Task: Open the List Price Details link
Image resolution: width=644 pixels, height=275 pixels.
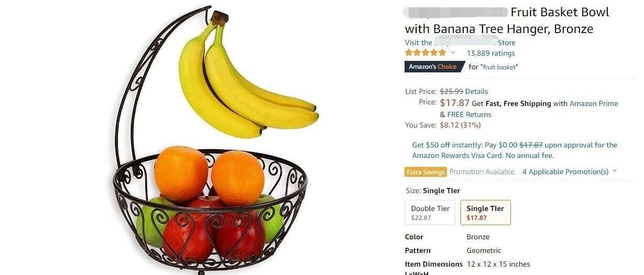Action: pos(476,91)
